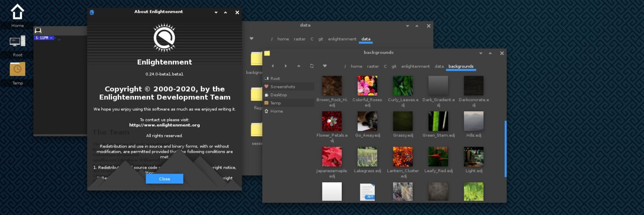
Task: Click the 5:11PM terminal prompt
Action: (44, 38)
